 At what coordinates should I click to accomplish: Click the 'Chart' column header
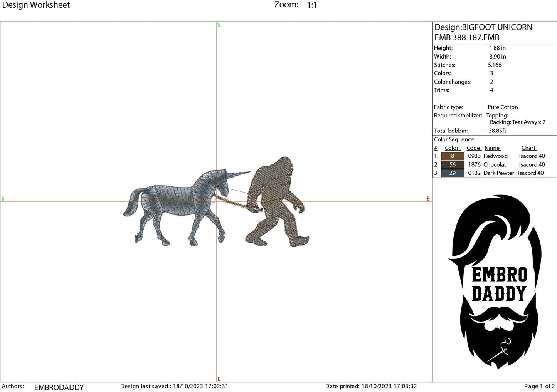(x=529, y=148)
